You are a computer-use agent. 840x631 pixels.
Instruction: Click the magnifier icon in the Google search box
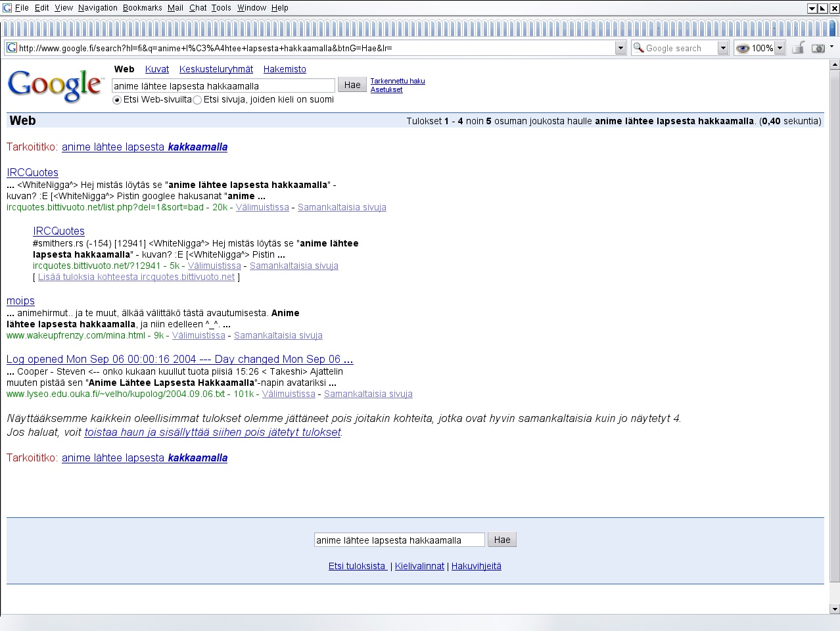tap(638, 48)
